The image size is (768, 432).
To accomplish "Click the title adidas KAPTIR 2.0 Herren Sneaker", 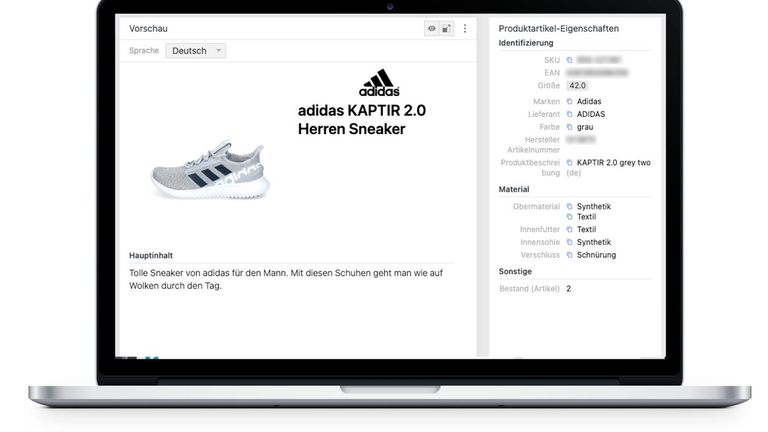I will (361, 120).
